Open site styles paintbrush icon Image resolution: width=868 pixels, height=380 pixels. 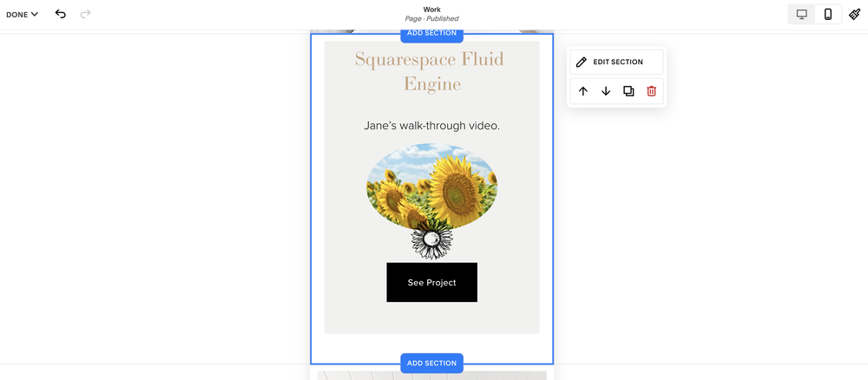point(855,15)
